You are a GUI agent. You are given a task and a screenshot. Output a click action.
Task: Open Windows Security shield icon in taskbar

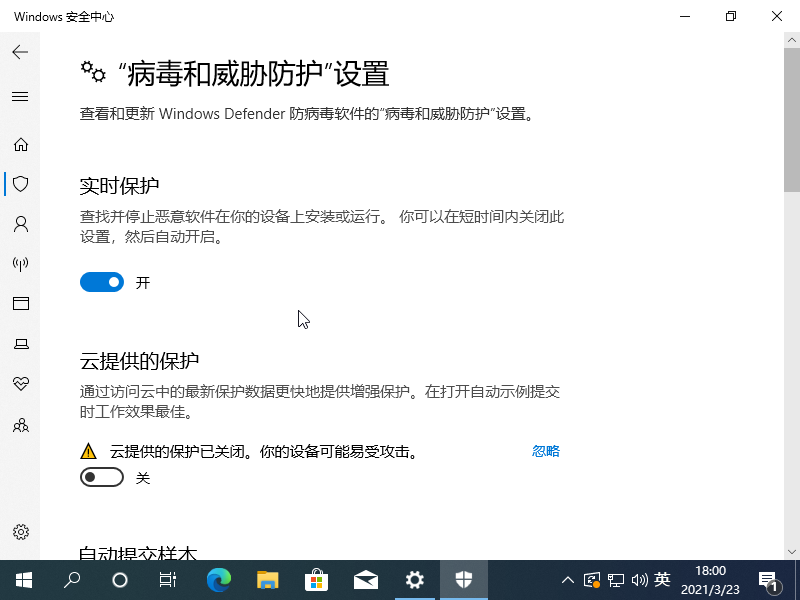[463, 579]
